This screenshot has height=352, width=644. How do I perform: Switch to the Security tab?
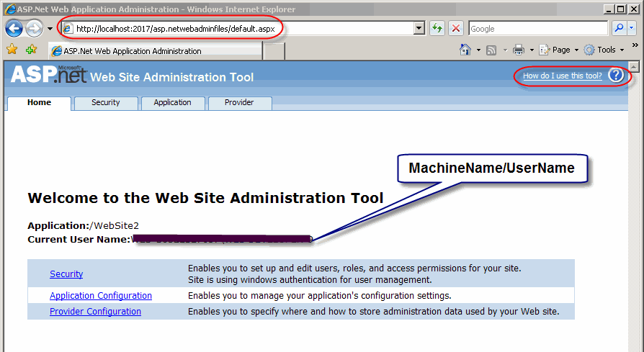[106, 103]
